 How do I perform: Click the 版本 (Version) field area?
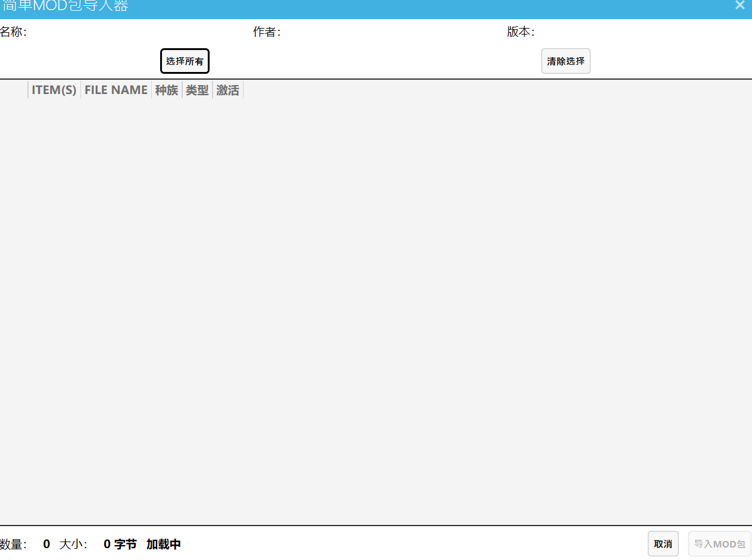pos(519,32)
